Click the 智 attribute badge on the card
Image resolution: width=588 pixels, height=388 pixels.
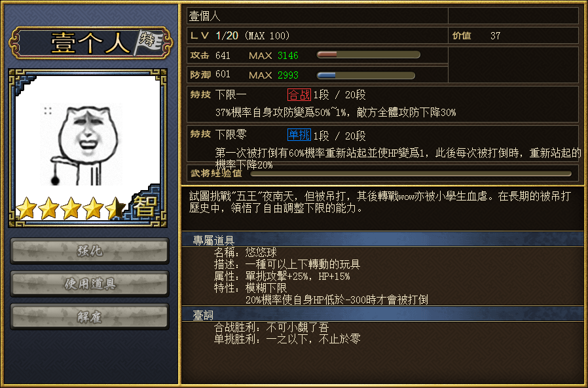pos(145,206)
